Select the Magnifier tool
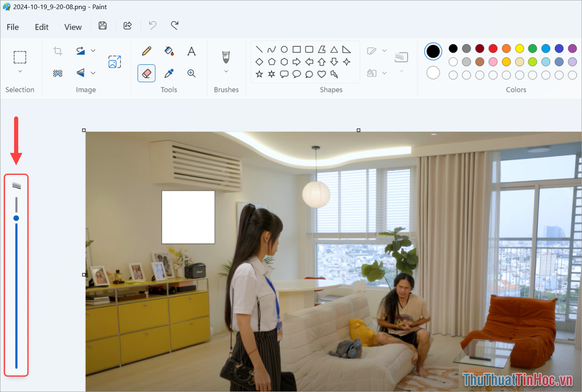Viewport: 582px width, 392px height. point(191,73)
